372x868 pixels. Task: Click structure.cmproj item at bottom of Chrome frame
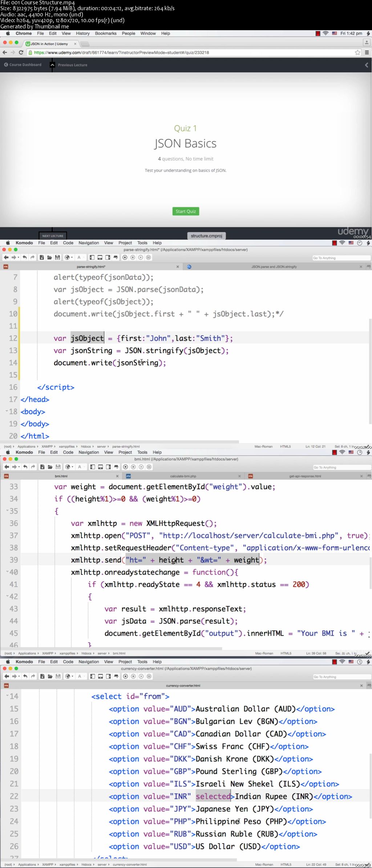tap(206, 236)
